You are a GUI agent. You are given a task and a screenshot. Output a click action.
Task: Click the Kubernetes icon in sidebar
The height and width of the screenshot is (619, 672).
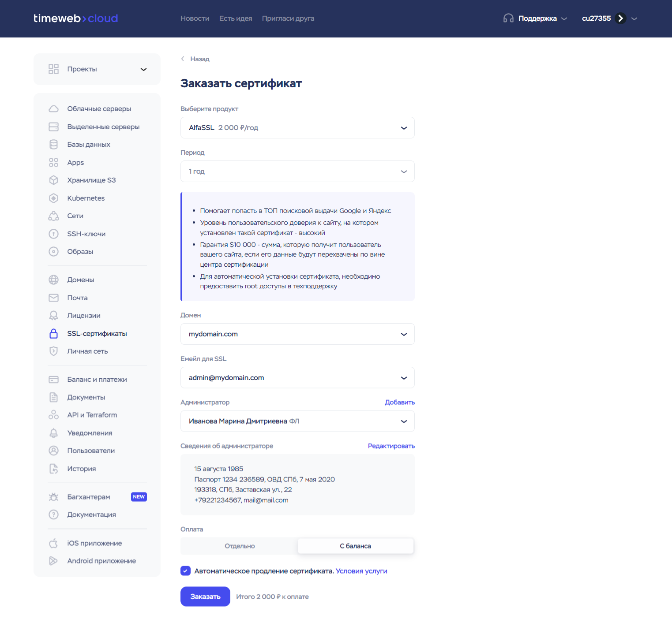pyautogui.click(x=53, y=198)
